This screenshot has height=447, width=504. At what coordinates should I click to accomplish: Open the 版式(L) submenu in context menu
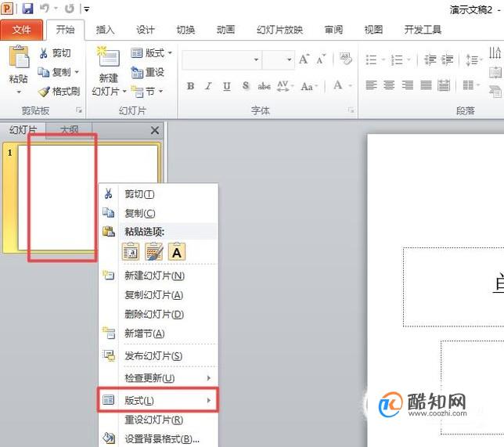[x=158, y=400]
